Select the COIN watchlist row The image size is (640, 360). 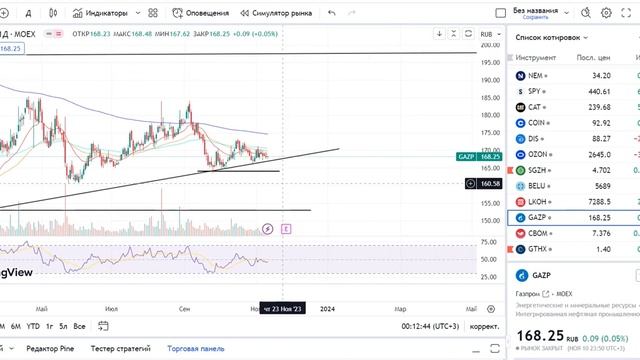coord(573,123)
